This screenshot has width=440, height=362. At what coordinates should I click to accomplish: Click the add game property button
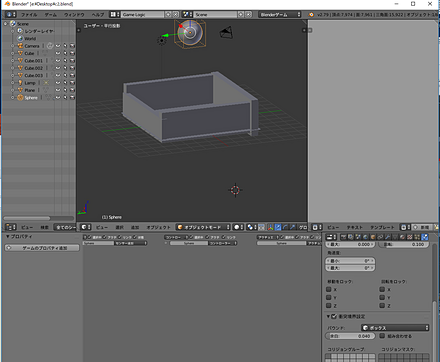click(x=42, y=248)
